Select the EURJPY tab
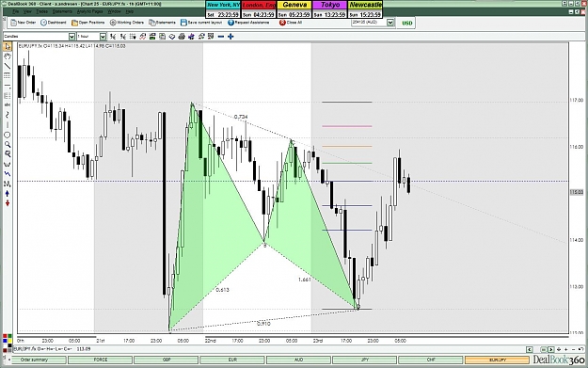The image size is (588, 368). (x=498, y=360)
